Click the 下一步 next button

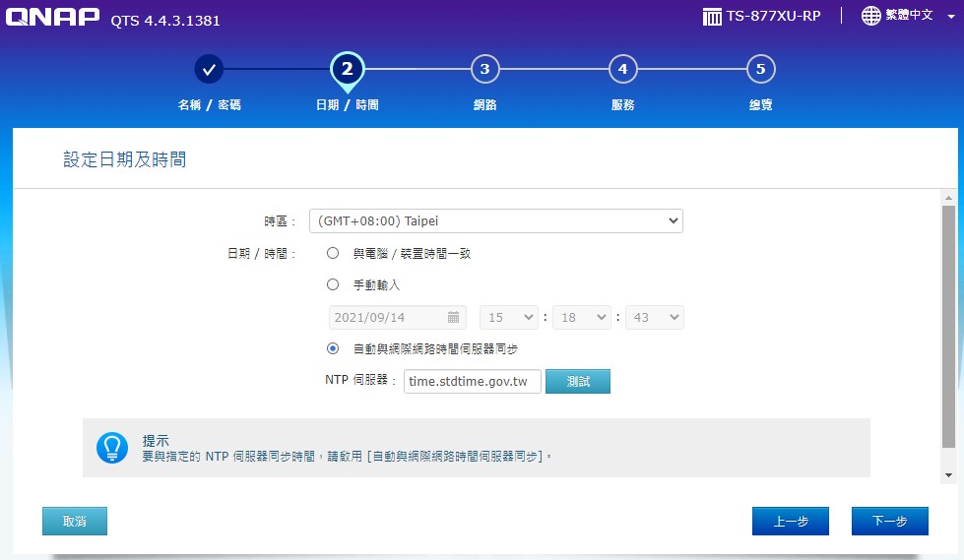889,522
